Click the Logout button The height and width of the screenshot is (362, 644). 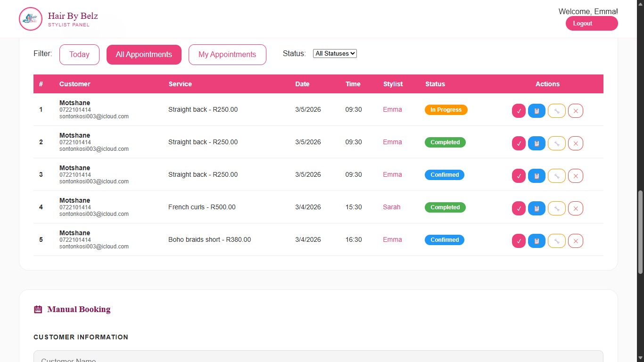591,23
